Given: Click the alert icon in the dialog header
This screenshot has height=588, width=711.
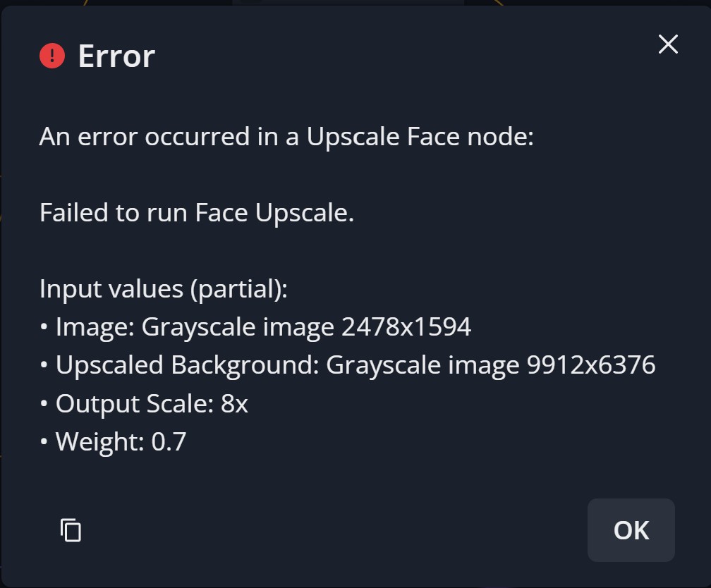Looking at the screenshot, I should coord(52,55).
